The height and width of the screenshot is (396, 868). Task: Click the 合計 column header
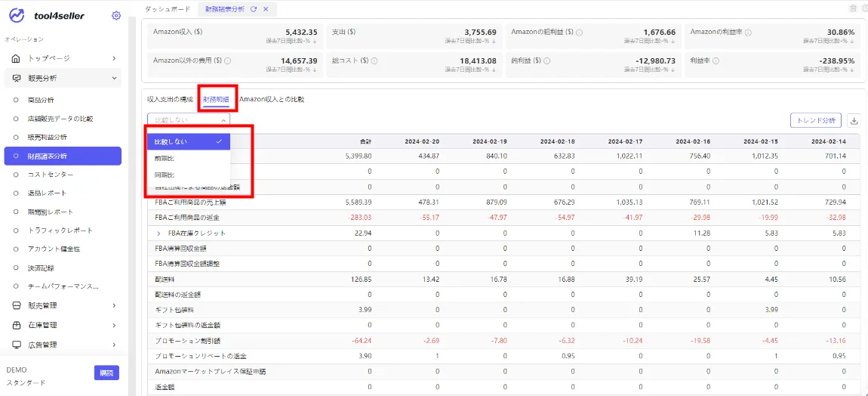click(365, 141)
